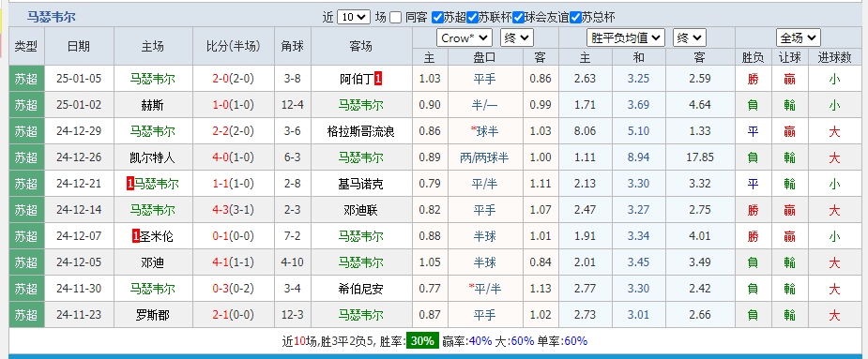Uncheck the 苏联杯 filter checkbox

coord(472,18)
